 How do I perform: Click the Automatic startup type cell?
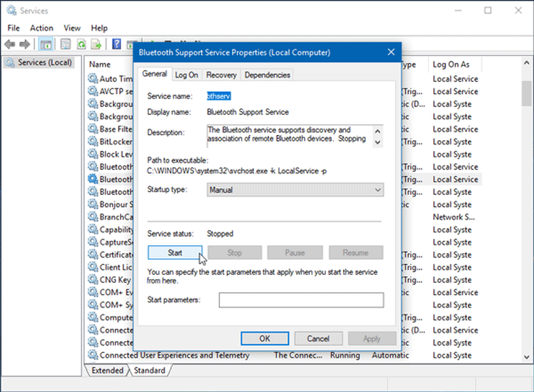point(390,355)
